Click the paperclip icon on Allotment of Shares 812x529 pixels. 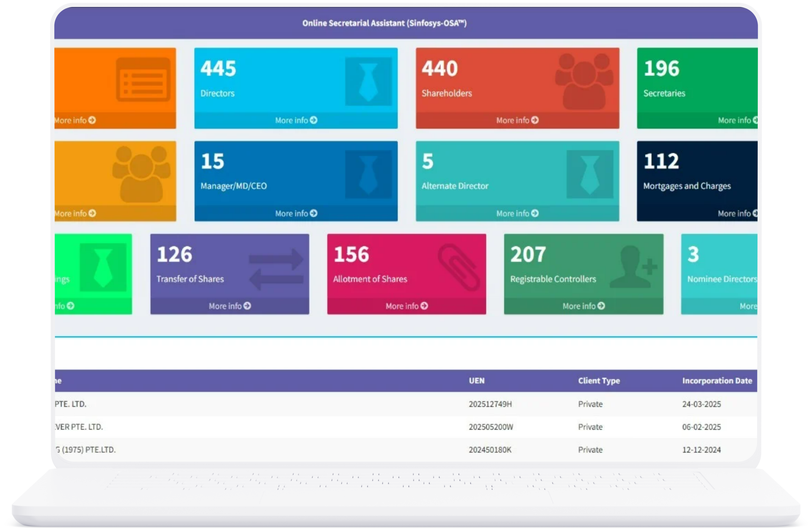point(459,267)
